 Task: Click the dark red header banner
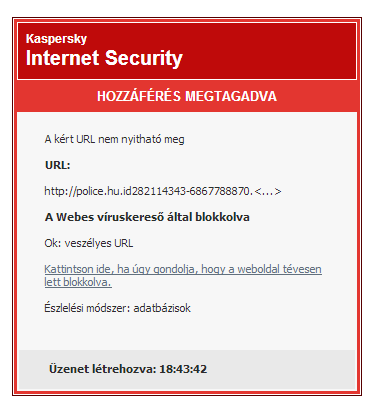click(187, 51)
